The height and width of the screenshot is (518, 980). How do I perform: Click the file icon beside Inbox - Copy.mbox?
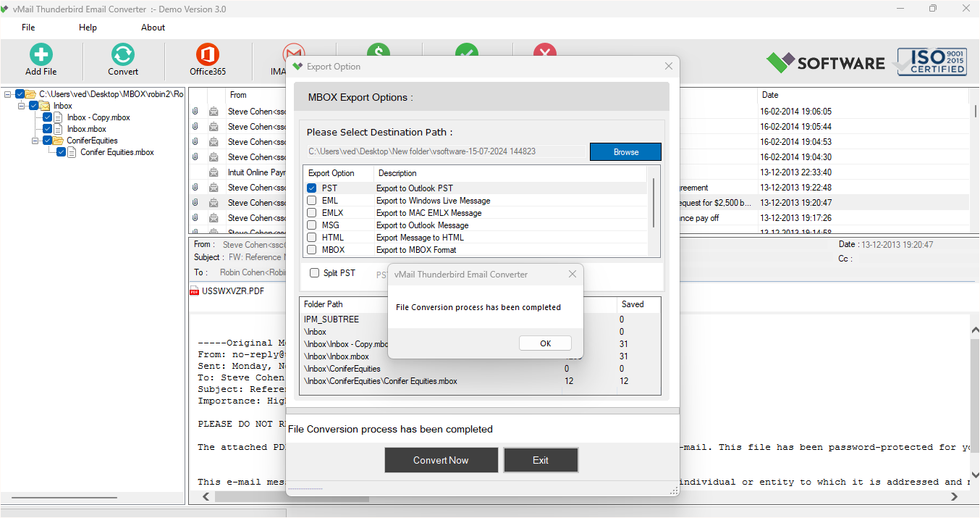(x=59, y=117)
